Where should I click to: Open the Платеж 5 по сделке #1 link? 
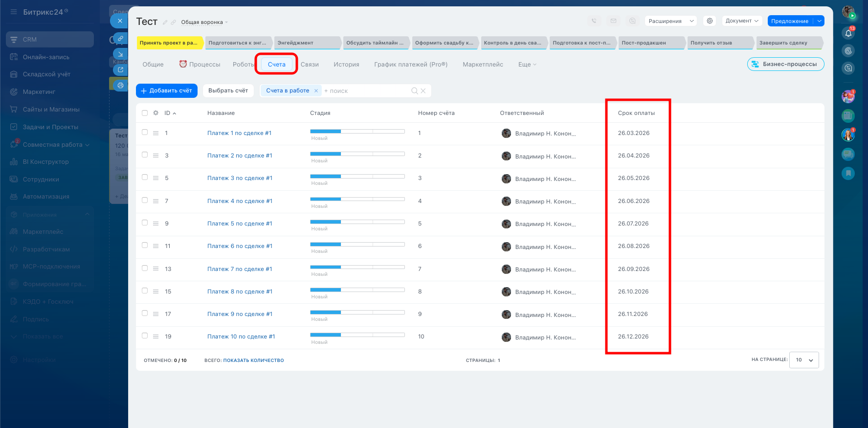point(240,224)
